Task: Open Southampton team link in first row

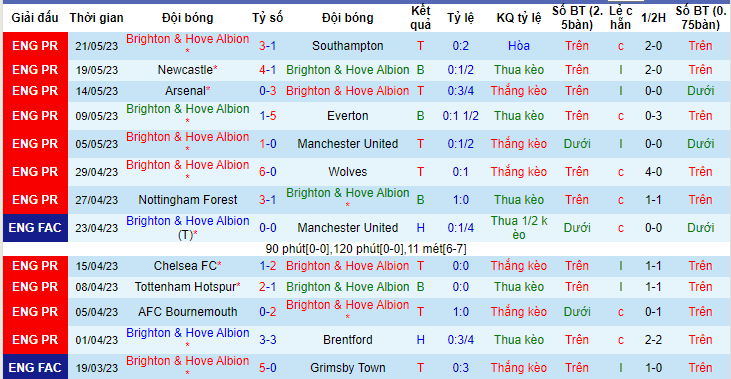Action: (x=347, y=46)
